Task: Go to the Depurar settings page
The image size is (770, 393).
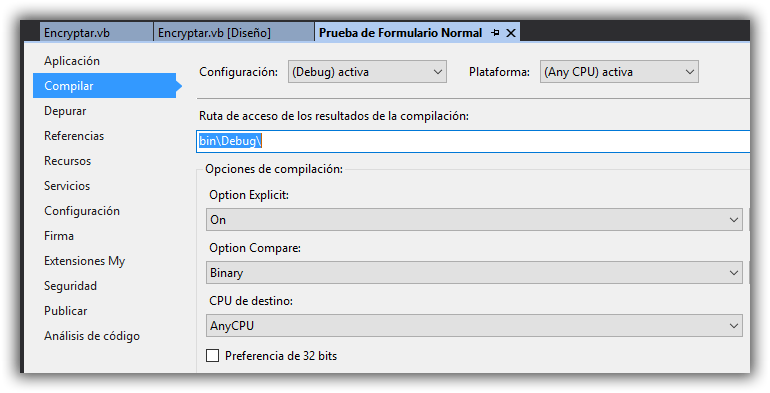Action: pos(65,111)
